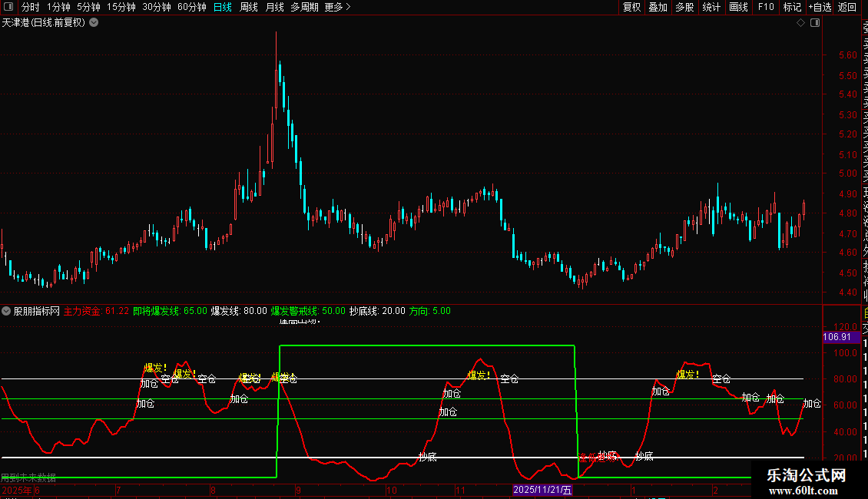The width and height of the screenshot is (868, 499).
Task: Switch to 周线 weekly chart
Action: tap(249, 7)
